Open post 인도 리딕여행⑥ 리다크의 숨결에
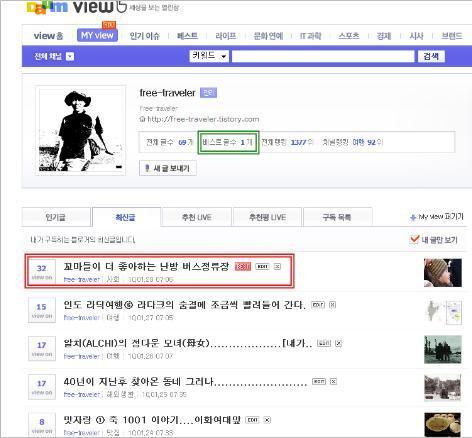Viewport: 472px width, 438px height. [x=184, y=305]
